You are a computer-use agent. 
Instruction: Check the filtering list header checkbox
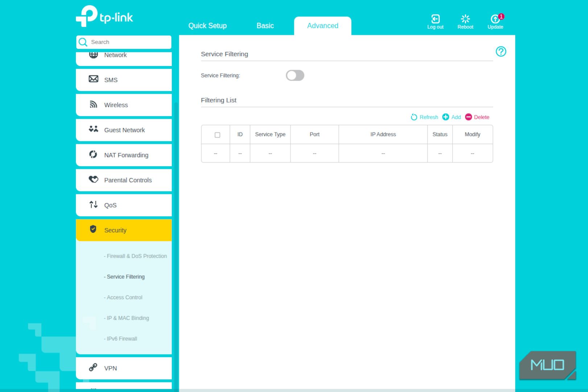click(x=217, y=135)
